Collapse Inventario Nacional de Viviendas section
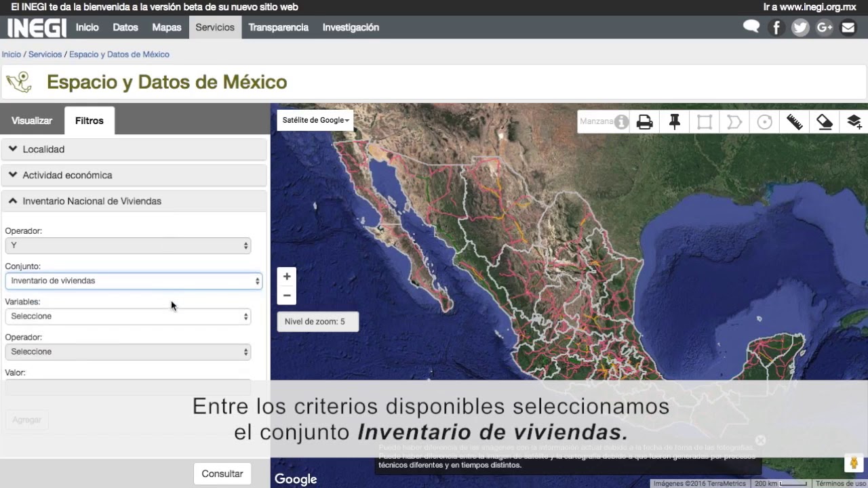The height and width of the screenshot is (488, 868). click(134, 201)
